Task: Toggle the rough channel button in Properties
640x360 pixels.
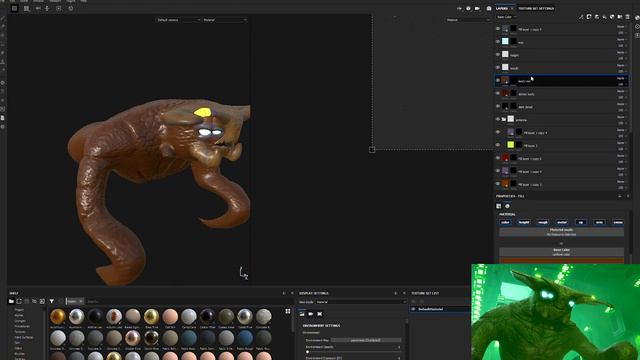Action: click(543, 222)
